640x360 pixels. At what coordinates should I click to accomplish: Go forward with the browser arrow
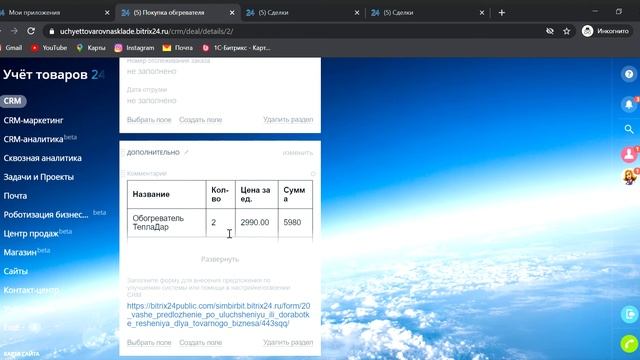pyautogui.click(x=14, y=31)
